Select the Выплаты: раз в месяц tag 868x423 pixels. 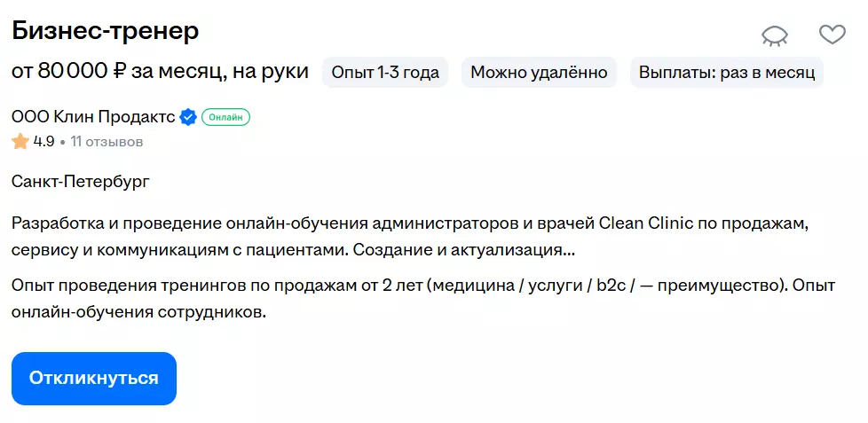(727, 73)
